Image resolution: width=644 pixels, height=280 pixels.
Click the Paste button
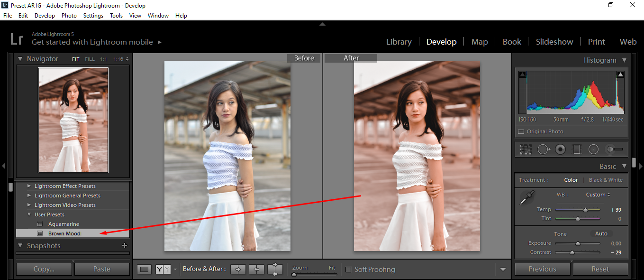click(x=102, y=269)
